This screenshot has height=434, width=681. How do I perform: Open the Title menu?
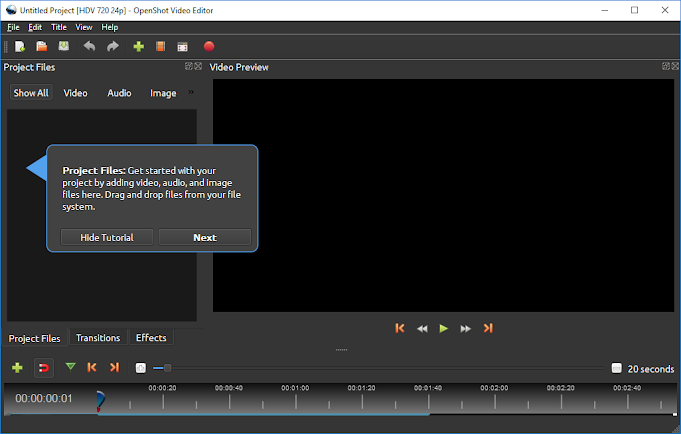pyautogui.click(x=59, y=27)
